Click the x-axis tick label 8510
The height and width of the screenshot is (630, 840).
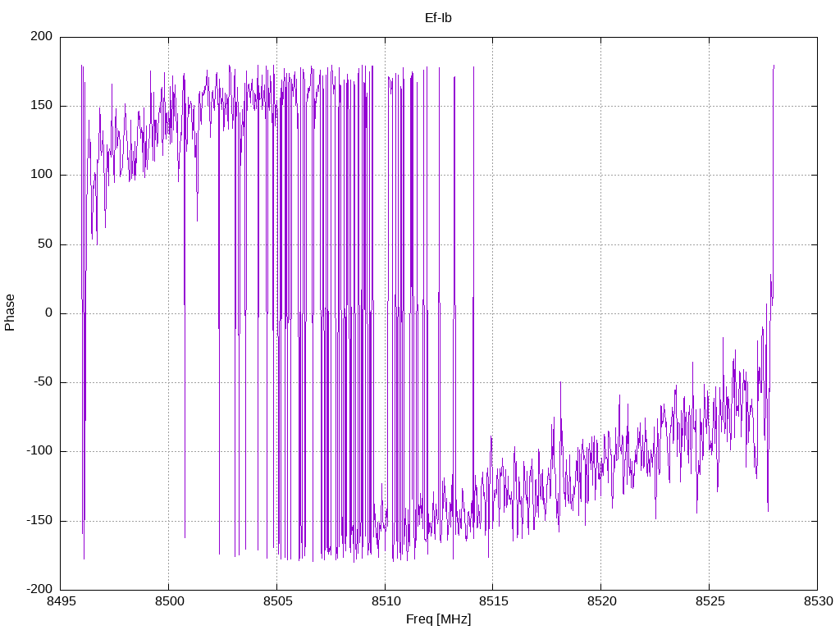pos(386,601)
